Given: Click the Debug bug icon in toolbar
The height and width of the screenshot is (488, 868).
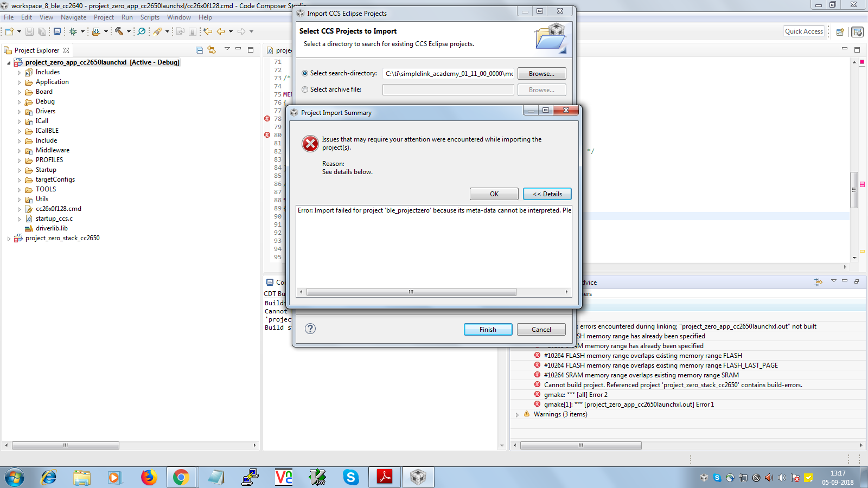Looking at the screenshot, I should point(73,31).
